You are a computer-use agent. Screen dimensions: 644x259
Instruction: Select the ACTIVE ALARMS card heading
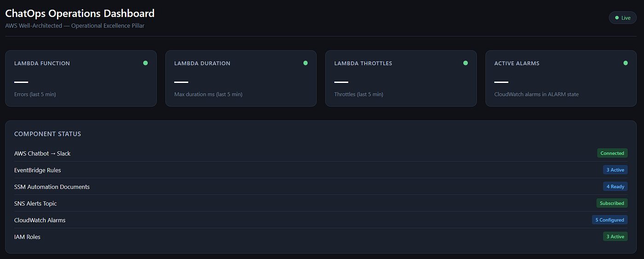[x=517, y=64]
